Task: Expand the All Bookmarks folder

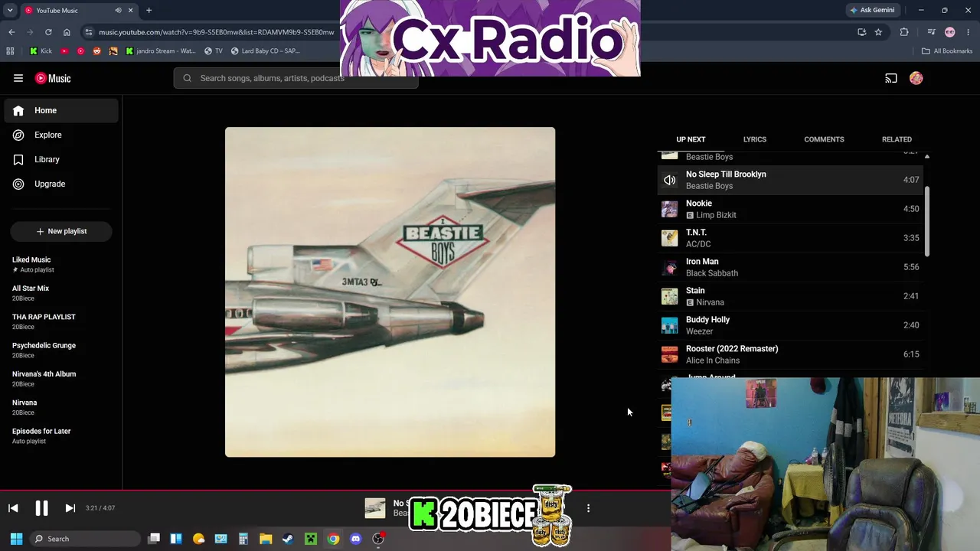Action: pyautogui.click(x=947, y=51)
